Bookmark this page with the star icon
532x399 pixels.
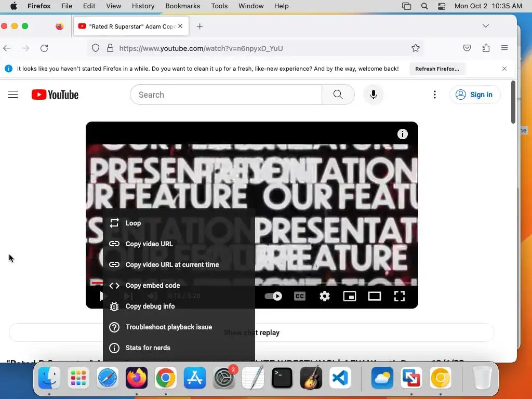click(x=415, y=48)
